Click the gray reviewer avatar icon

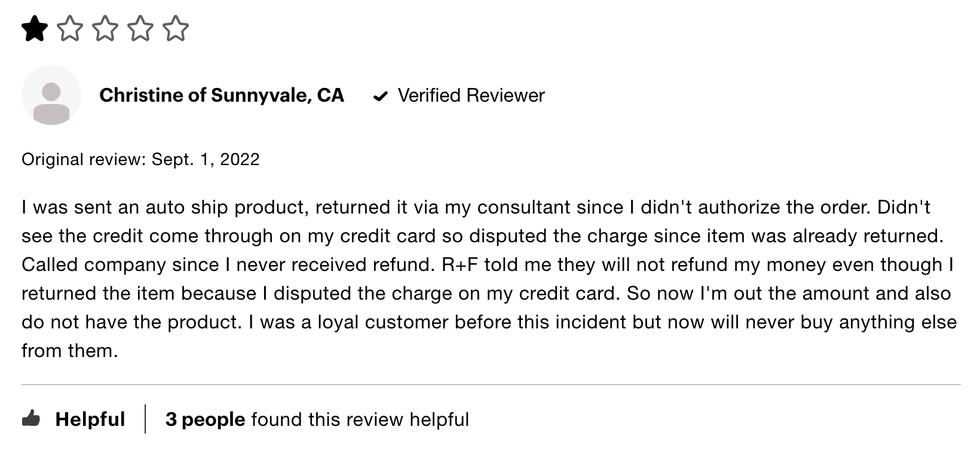pos(51,96)
